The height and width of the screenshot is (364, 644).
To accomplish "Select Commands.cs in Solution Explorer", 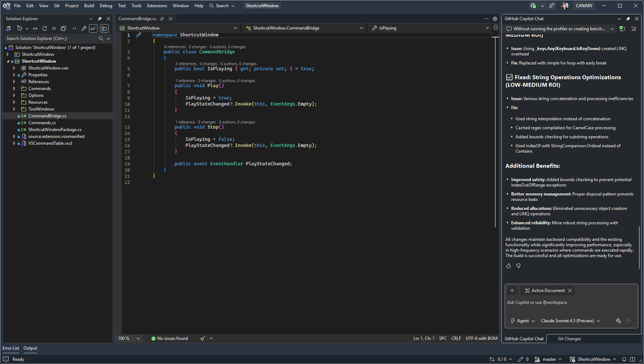I will 42,122.
